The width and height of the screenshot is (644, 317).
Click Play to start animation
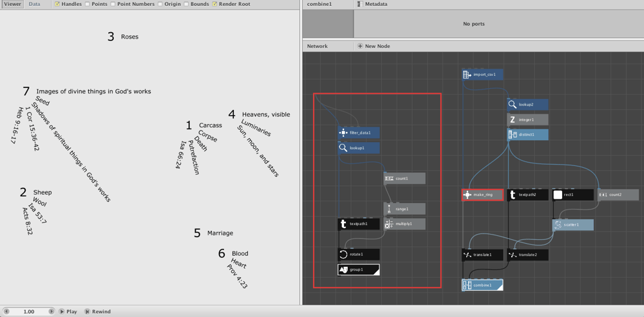(68, 312)
